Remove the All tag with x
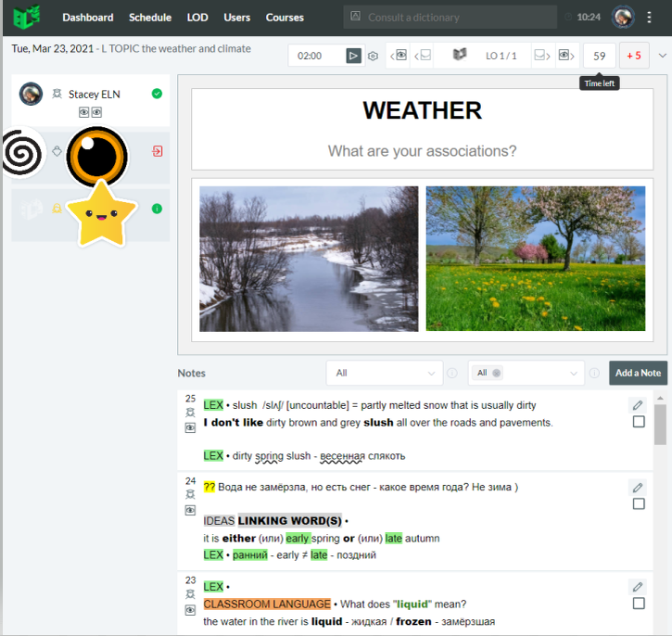672x636 pixels. [496, 373]
